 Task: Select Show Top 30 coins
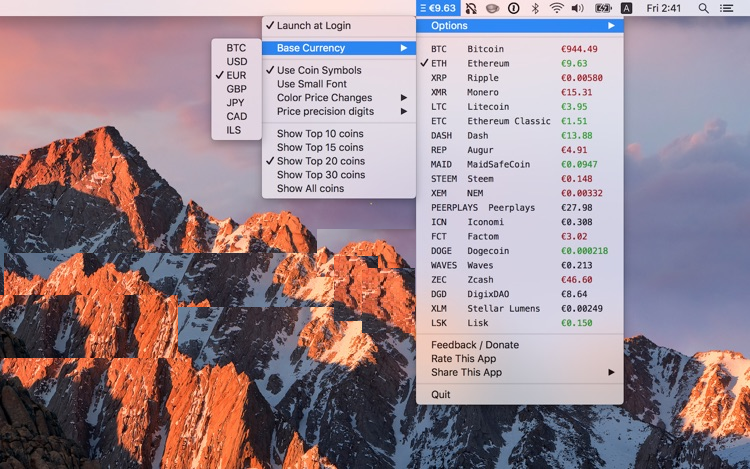click(x=339, y=175)
